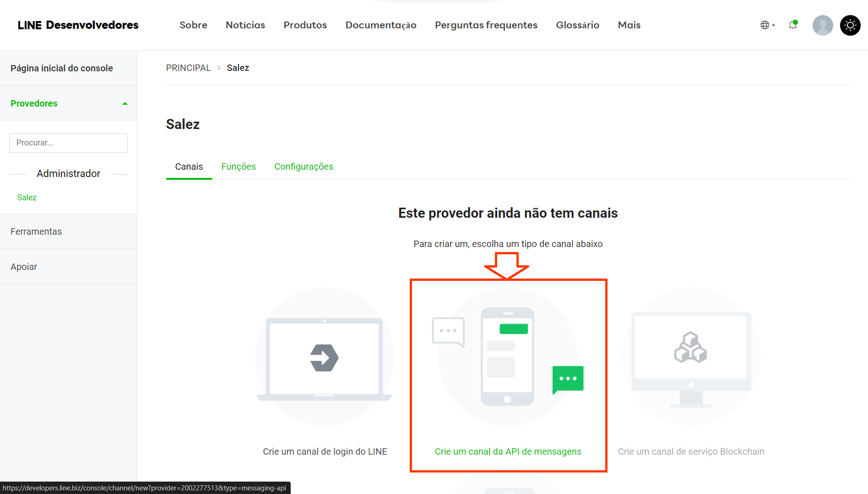The height and width of the screenshot is (494, 868).
Task: Click the LINE Desenvolvedores logo
Action: click(x=78, y=25)
